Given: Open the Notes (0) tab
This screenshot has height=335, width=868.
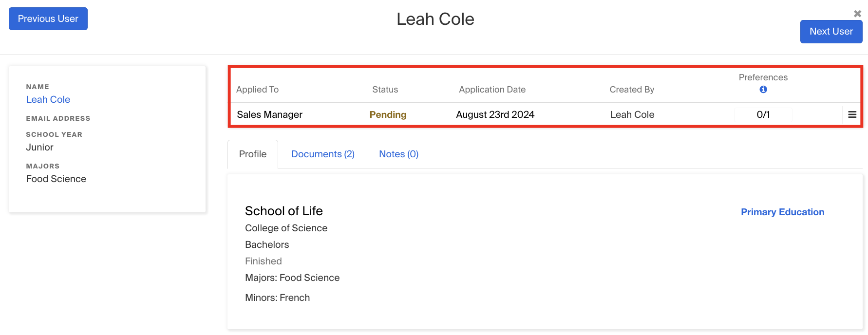Looking at the screenshot, I should [x=398, y=154].
